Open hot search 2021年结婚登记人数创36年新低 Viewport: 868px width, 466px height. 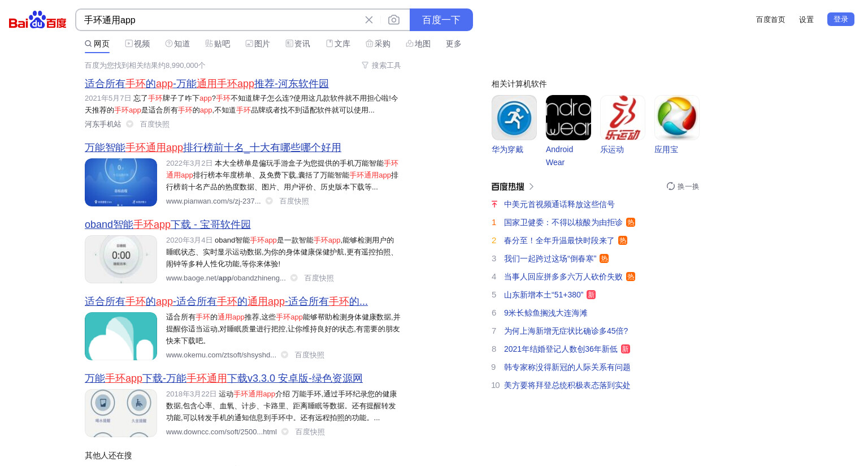[x=561, y=349]
